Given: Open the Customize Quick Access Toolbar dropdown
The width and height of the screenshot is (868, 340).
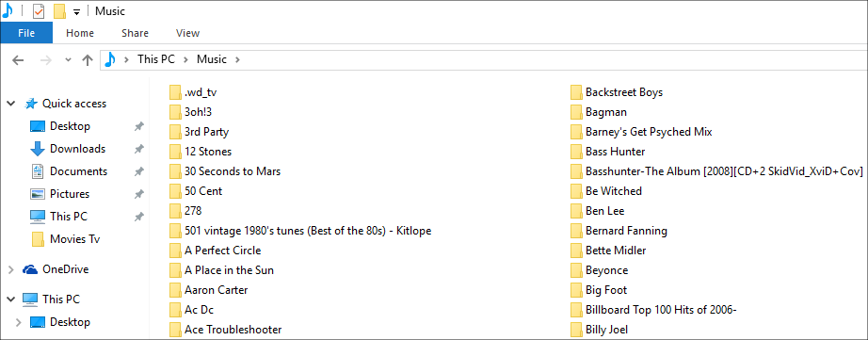Looking at the screenshot, I should tap(76, 11).
